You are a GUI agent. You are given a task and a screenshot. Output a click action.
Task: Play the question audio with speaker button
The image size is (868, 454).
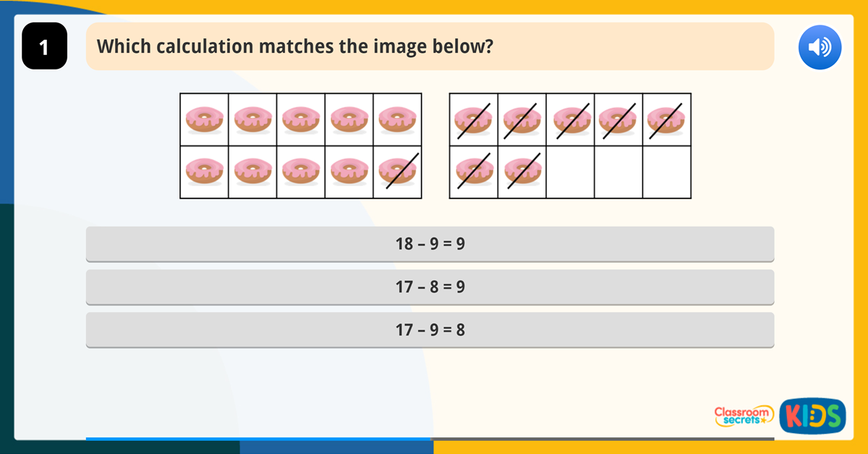[x=820, y=48]
